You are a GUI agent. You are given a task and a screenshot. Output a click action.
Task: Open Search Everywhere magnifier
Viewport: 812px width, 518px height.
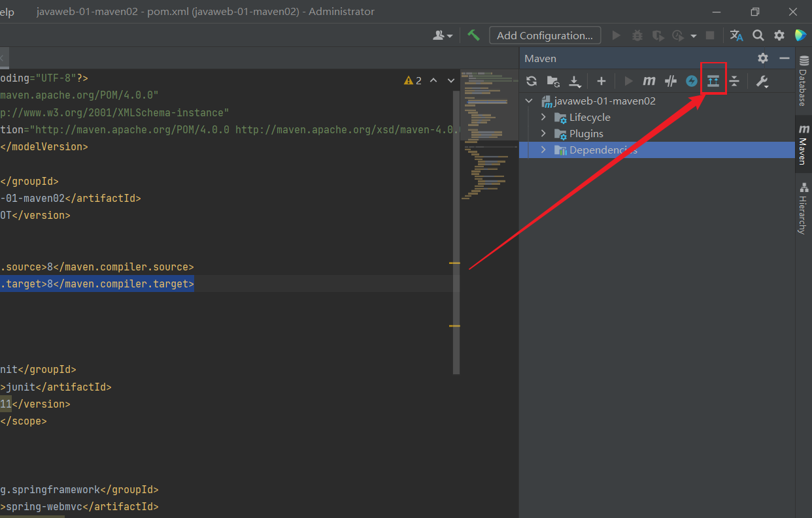(x=758, y=35)
